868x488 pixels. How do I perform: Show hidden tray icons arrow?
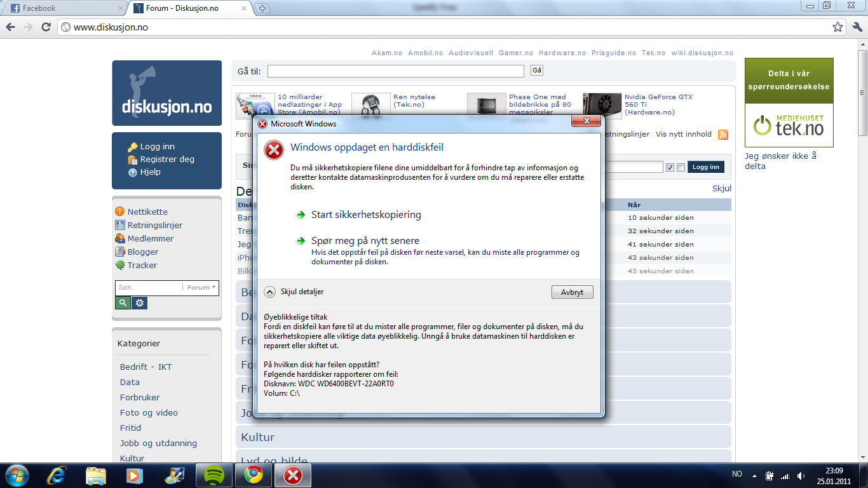(754, 475)
